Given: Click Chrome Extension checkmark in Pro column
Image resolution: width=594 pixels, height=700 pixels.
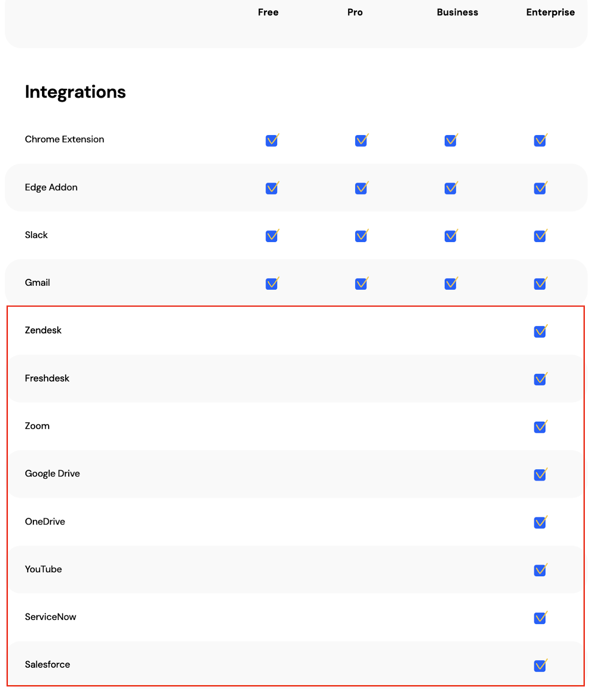Looking at the screenshot, I should 362,140.
